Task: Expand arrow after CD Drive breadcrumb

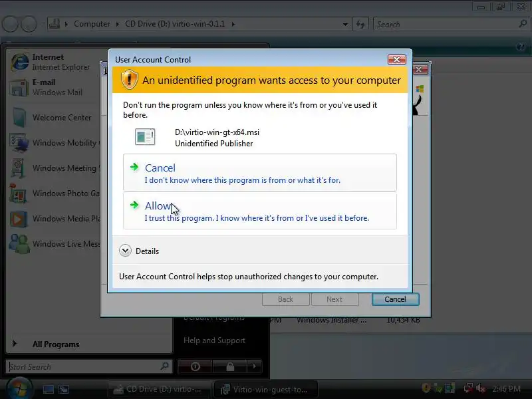Action: coord(233,24)
